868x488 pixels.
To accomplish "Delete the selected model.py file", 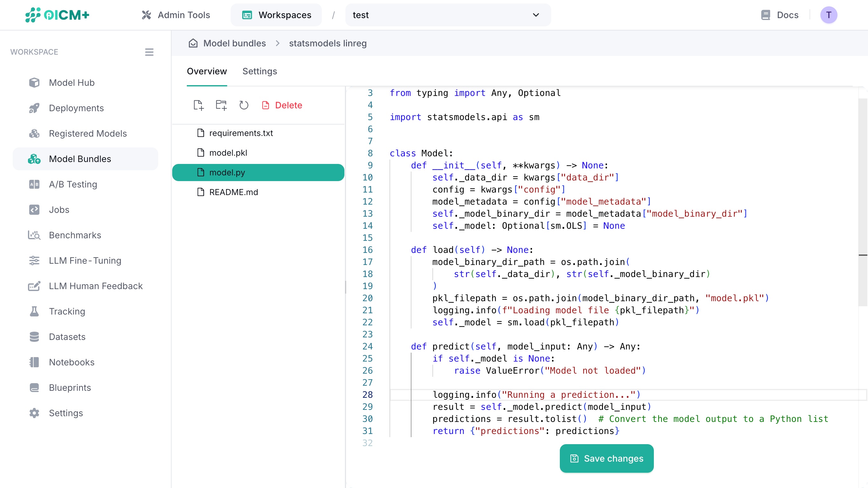I will click(282, 105).
